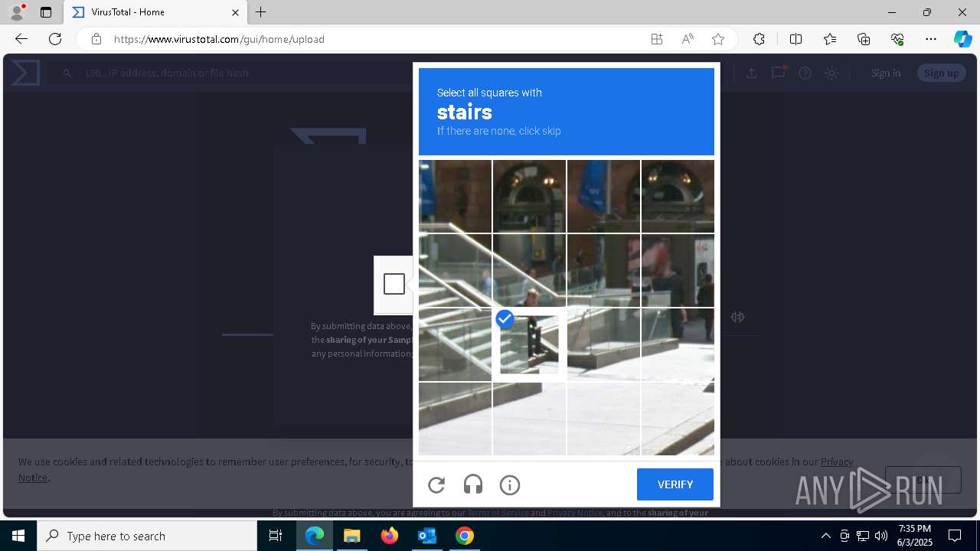Click VirusTotal logo

(25, 73)
